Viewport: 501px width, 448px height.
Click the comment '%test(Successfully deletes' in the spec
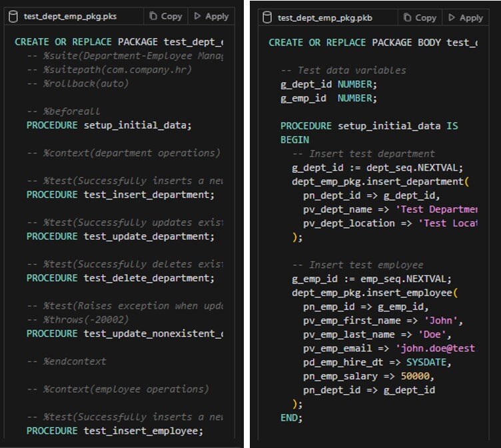(x=125, y=265)
